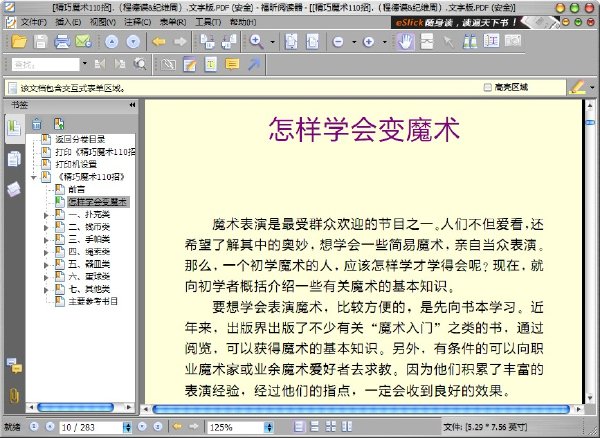Click the zoom out minus button
Viewport: 600px width, 438px height.
338,42
